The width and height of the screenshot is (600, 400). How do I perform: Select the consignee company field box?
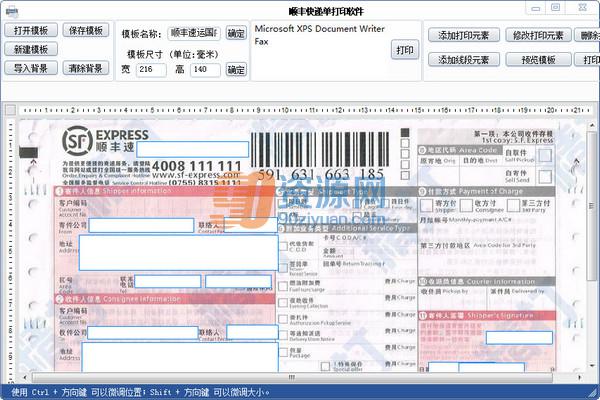[x=143, y=333]
